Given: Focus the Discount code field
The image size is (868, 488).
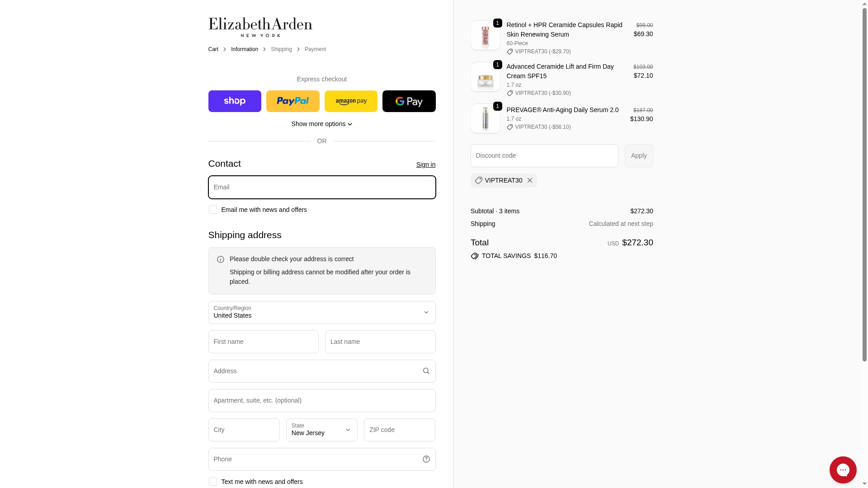Looking at the screenshot, I should click(x=544, y=155).
